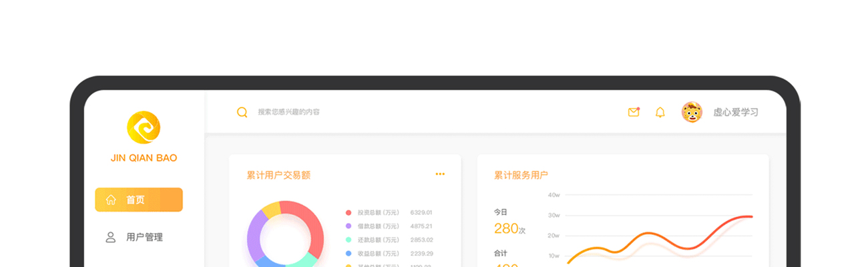Click the search magnifier icon
The image size is (868, 267).
click(242, 112)
